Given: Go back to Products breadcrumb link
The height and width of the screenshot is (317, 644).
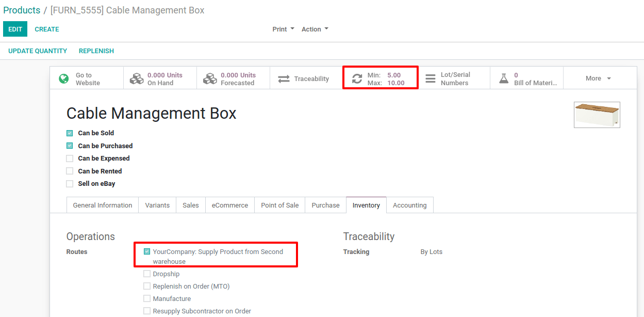Looking at the screenshot, I should tap(22, 10).
